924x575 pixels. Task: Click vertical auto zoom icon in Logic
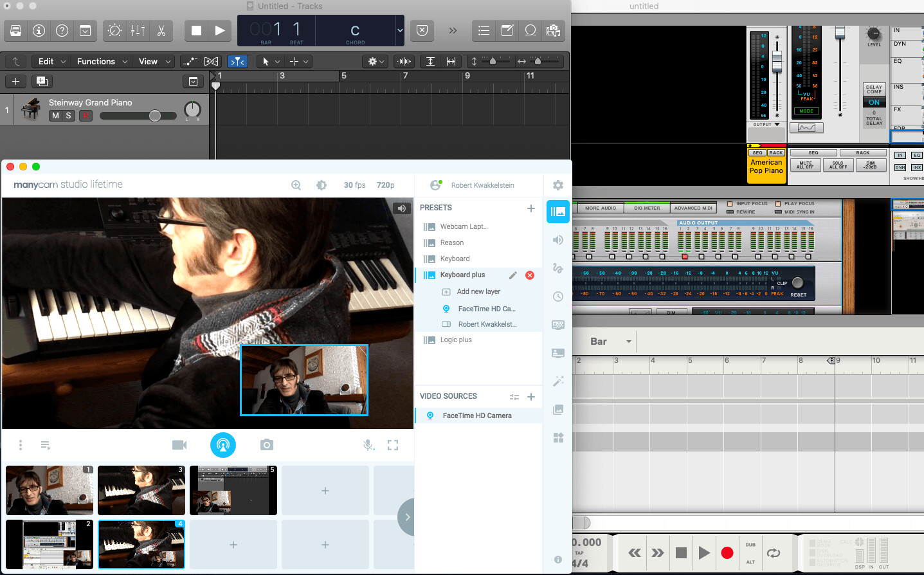[x=430, y=61]
